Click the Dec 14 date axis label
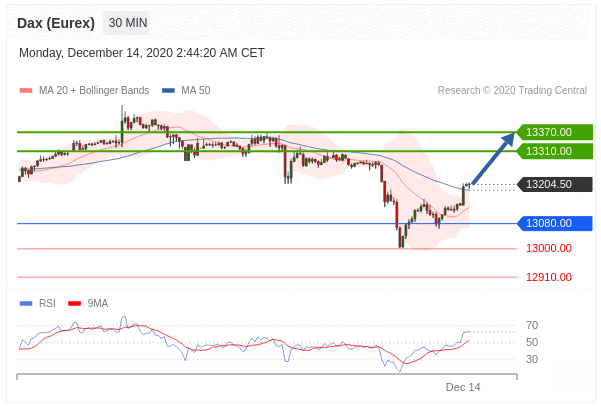 pos(463,387)
